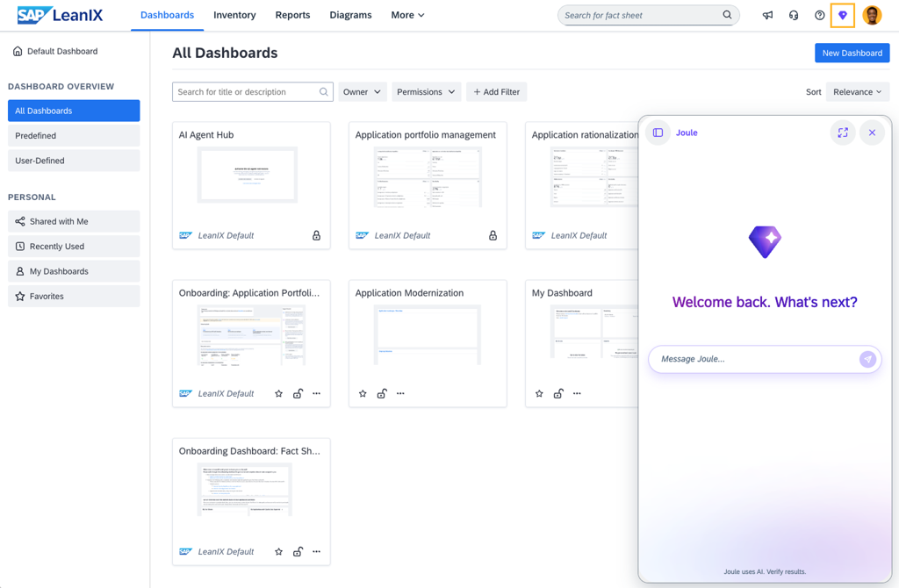Open more options for Application Modernization dashboard
The width and height of the screenshot is (899, 588).
tap(400, 394)
